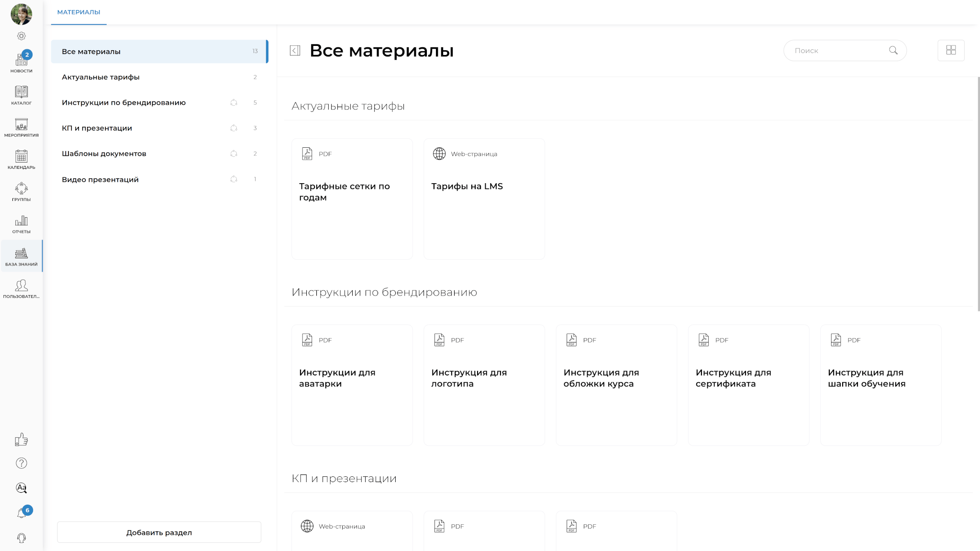Select Актуальные тарифы in the section list
980x551 pixels.
(100, 77)
